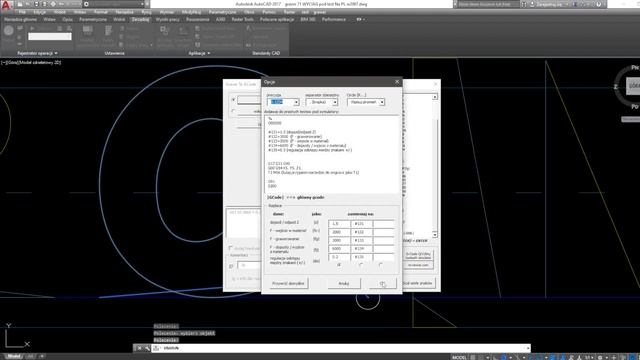Click bottom-right button of Grawer To GCode window
The height and width of the screenshot is (360, 640).
[418, 283]
